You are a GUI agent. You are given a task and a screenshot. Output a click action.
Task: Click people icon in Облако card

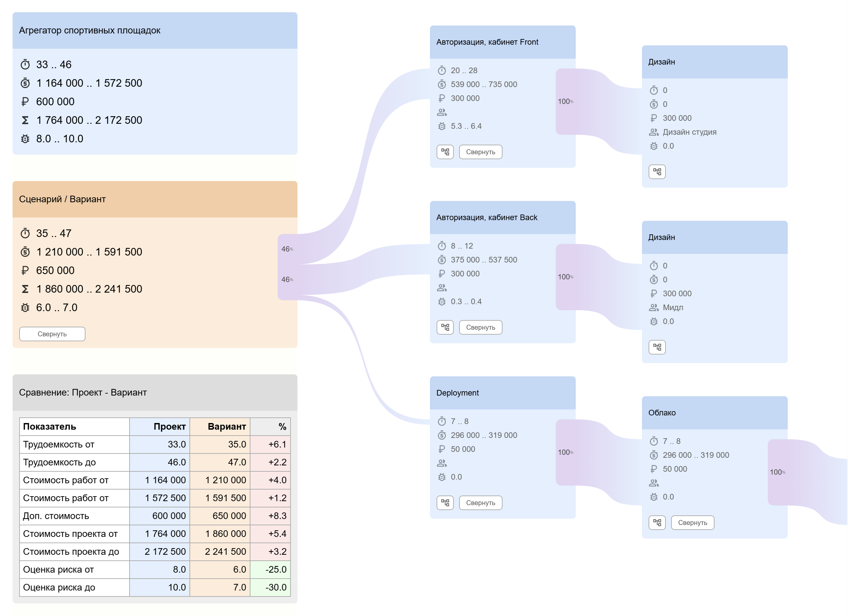coord(654,483)
